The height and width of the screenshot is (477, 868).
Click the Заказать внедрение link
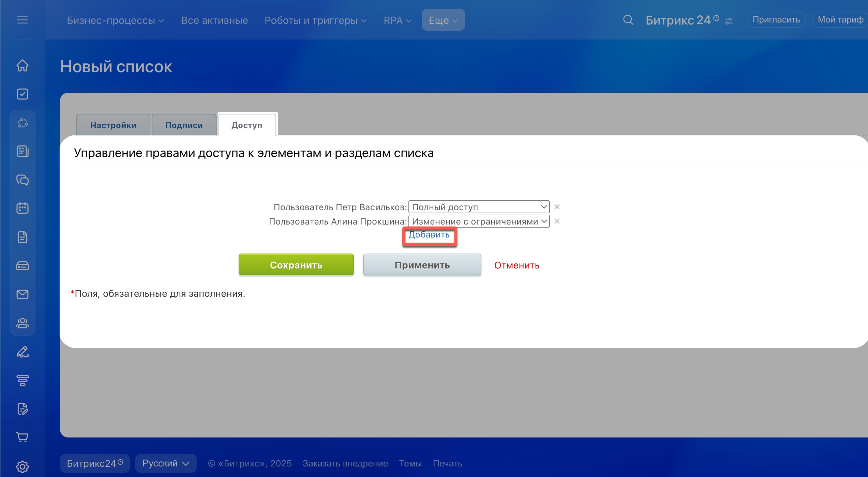coord(345,463)
